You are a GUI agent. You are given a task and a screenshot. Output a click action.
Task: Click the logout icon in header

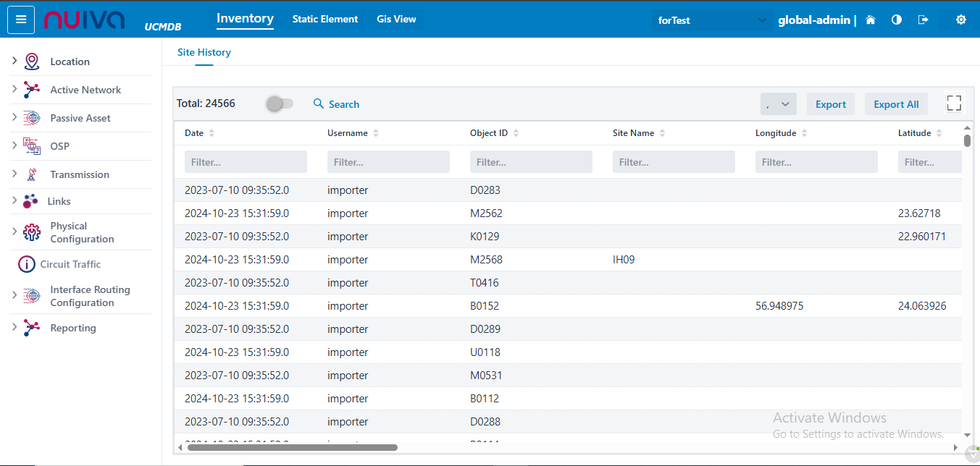[923, 20]
